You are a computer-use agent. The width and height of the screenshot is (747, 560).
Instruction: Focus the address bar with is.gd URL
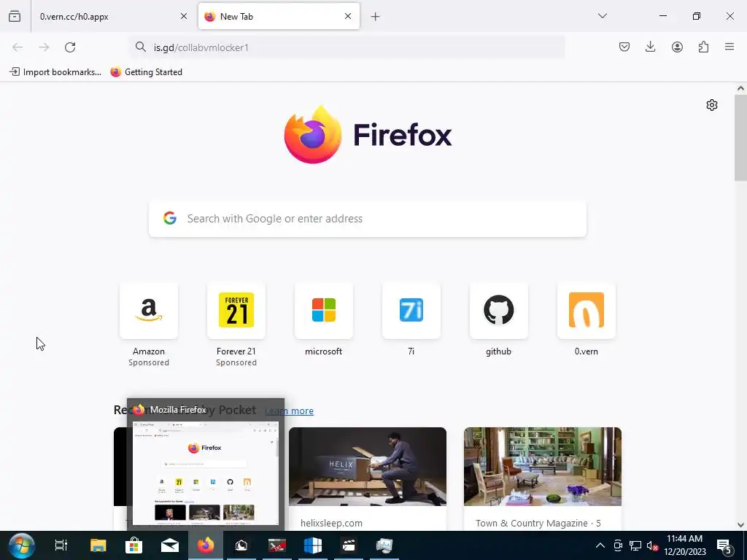coord(347,47)
